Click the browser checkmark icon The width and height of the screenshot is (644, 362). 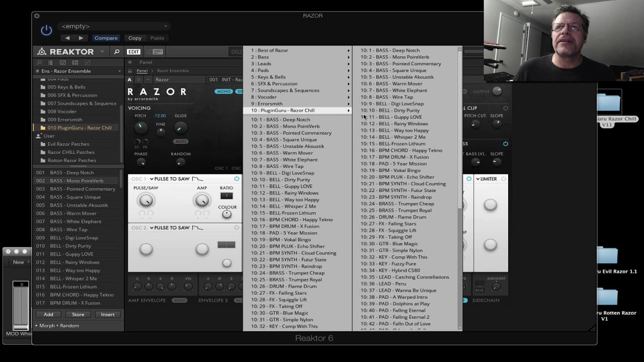(x=88, y=62)
